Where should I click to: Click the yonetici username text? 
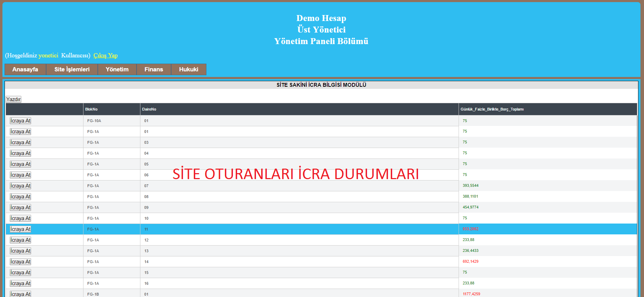point(48,55)
